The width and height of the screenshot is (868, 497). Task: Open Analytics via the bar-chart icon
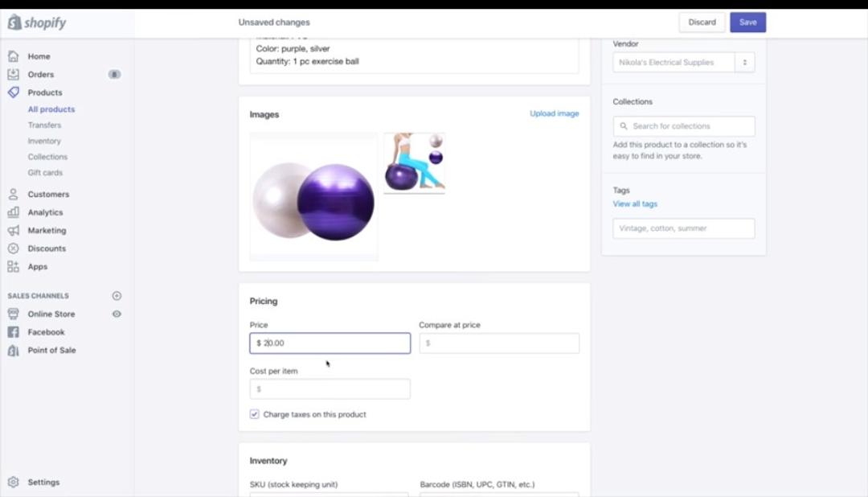click(x=12, y=212)
